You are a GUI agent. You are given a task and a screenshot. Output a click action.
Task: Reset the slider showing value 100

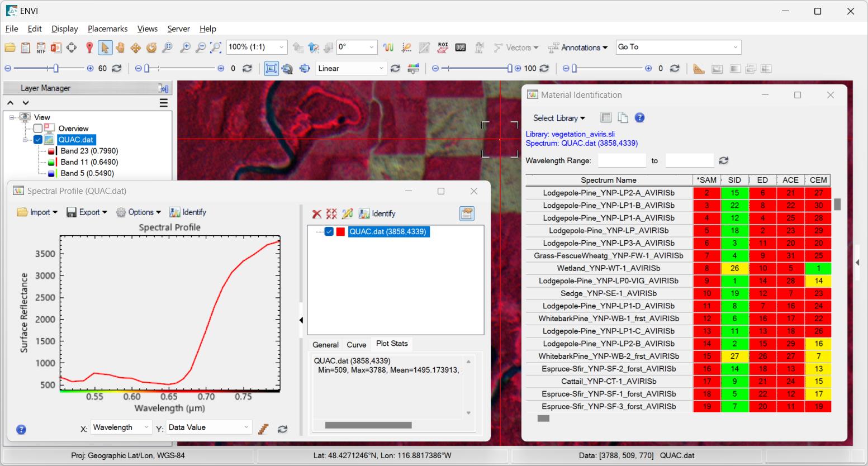point(544,69)
